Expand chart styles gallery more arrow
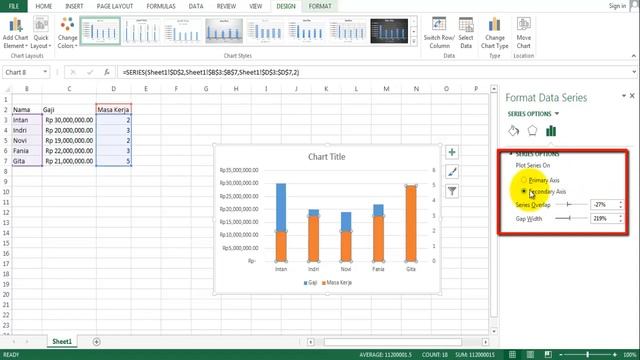This screenshot has height=360, width=640. click(x=414, y=41)
